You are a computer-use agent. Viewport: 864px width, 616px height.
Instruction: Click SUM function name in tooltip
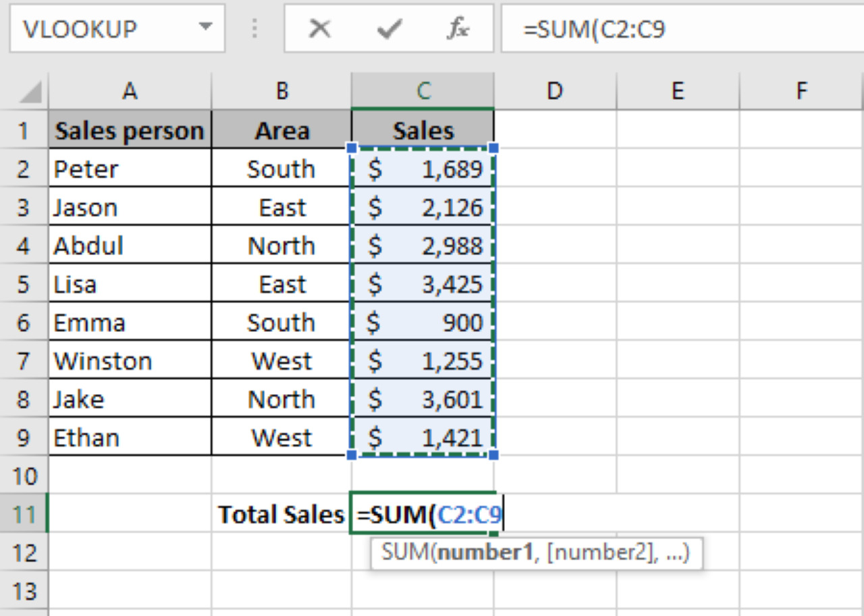tap(404, 553)
